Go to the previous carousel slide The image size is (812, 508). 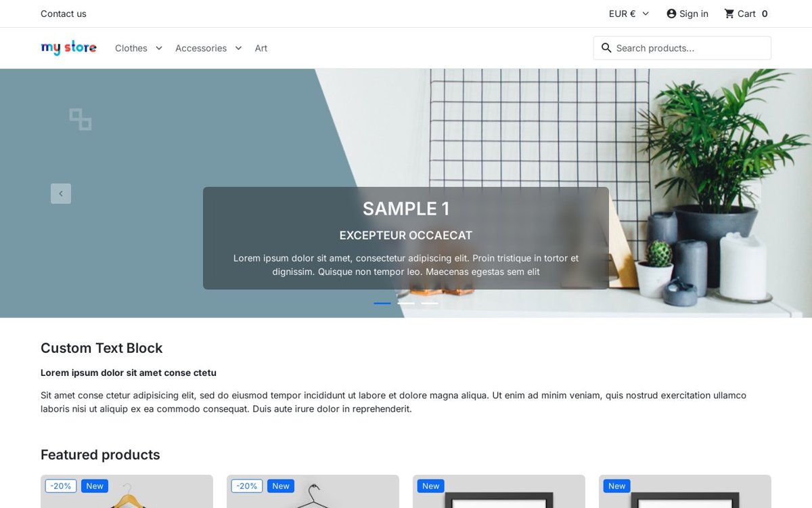click(61, 194)
